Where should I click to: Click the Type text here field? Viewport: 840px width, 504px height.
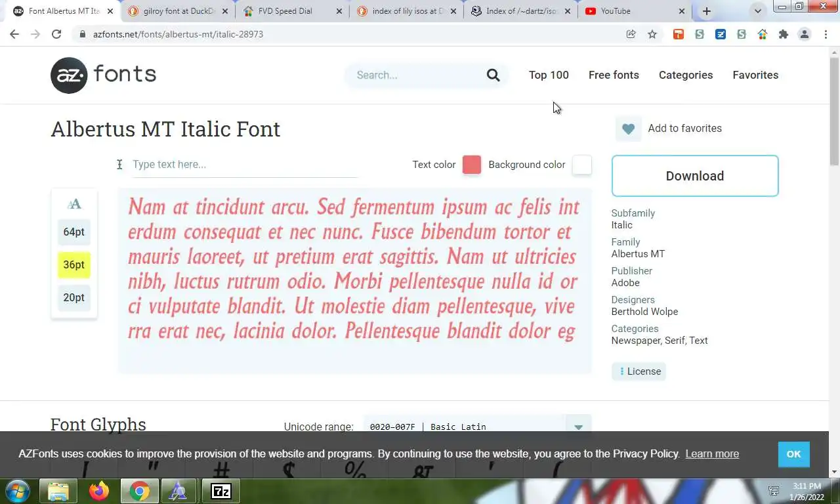(245, 165)
